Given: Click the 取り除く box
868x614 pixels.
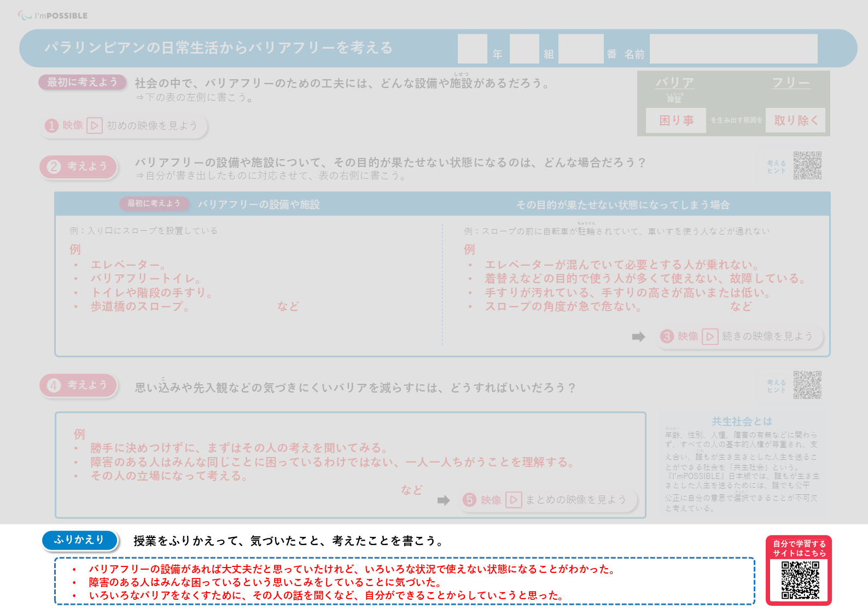Looking at the screenshot, I should (x=795, y=120).
